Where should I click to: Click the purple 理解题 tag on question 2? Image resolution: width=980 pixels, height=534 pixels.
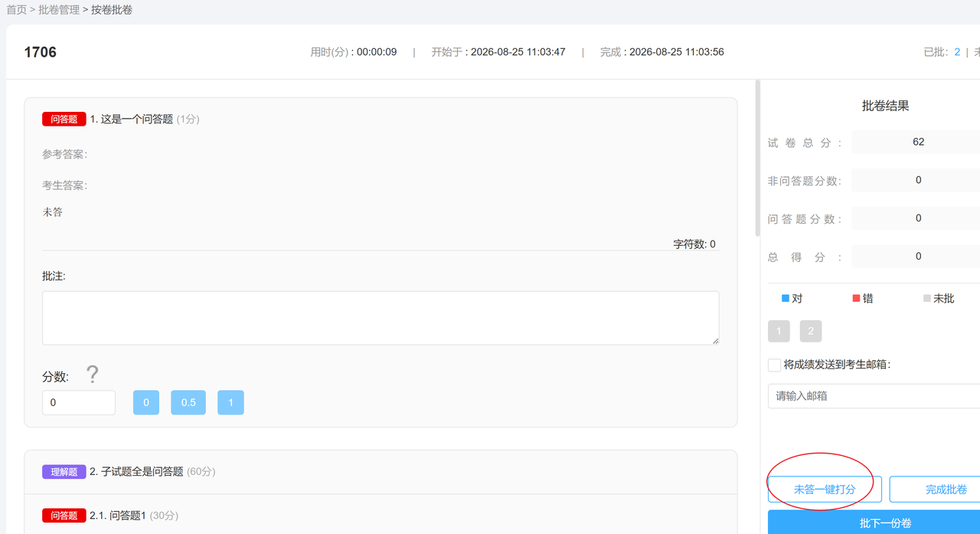coord(64,471)
